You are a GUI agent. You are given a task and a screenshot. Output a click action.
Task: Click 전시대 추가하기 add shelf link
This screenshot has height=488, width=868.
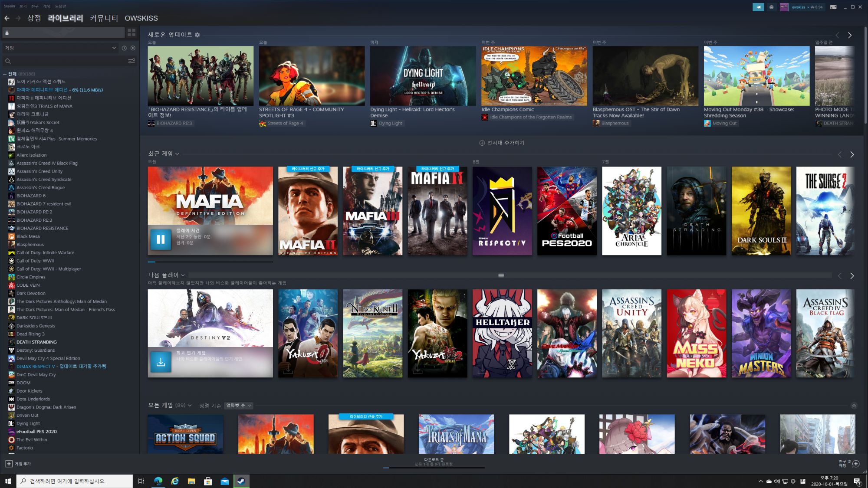click(x=502, y=143)
